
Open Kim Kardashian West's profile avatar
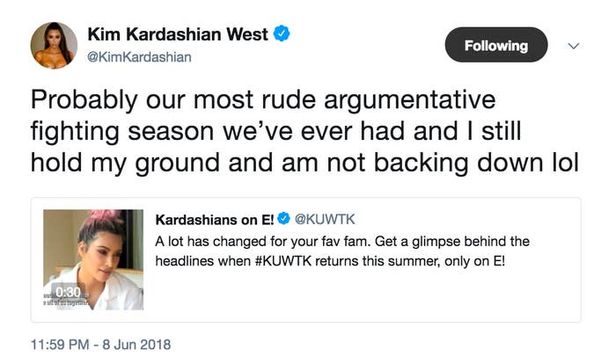54,45
